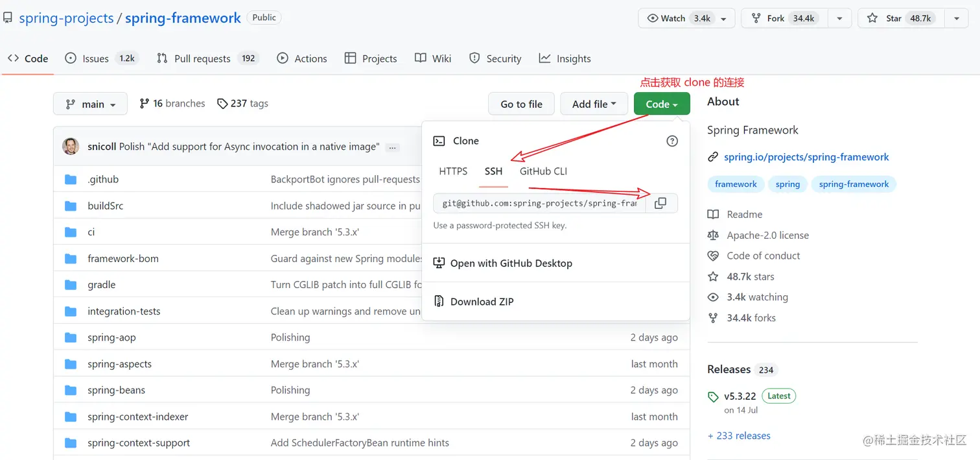Screen dimensions: 980x460
Task: Switch to the Code tab
Action: click(28, 58)
